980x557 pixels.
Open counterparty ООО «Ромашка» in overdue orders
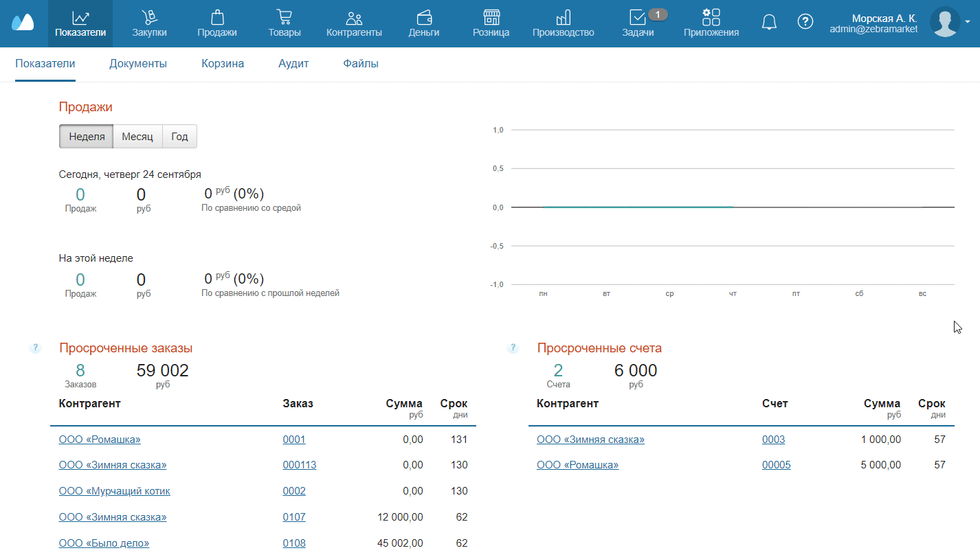point(100,440)
